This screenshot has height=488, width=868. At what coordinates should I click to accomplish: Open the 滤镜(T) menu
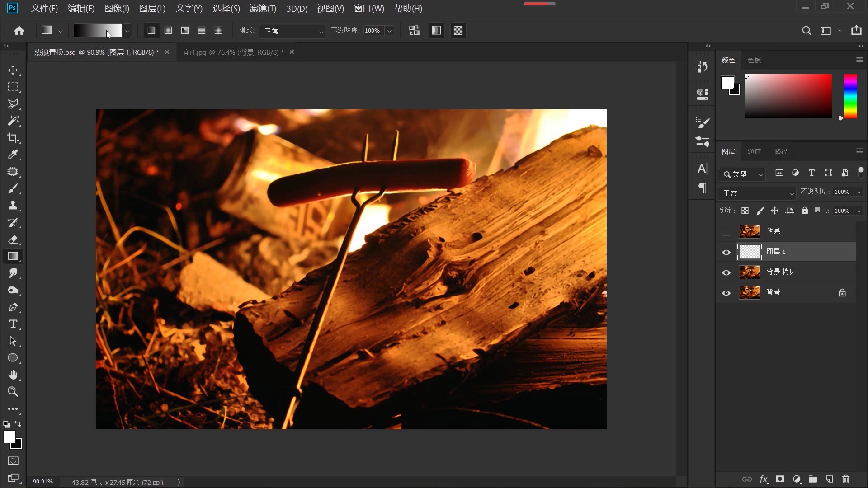click(263, 8)
